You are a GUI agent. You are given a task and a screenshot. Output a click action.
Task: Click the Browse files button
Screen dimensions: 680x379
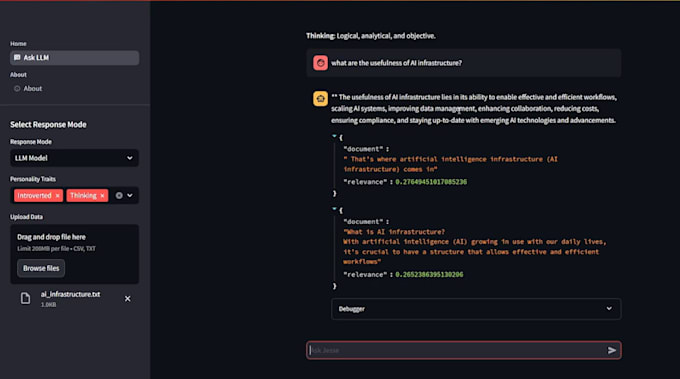(x=41, y=268)
